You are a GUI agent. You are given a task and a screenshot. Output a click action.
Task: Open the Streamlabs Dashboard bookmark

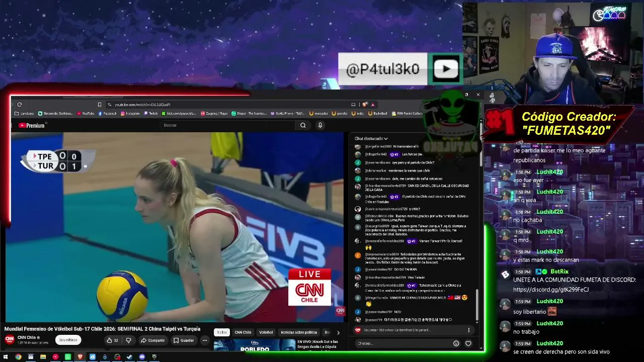coord(56,114)
